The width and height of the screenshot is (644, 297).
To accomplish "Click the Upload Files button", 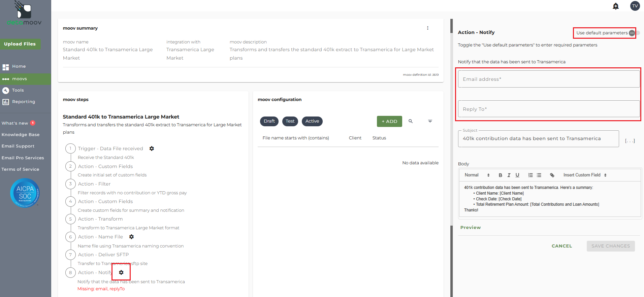I will point(20,44).
